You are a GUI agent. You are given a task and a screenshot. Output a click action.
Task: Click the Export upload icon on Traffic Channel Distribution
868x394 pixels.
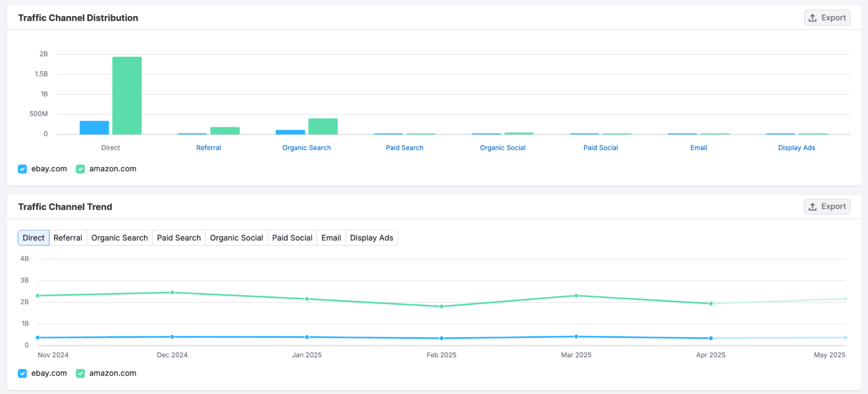812,18
